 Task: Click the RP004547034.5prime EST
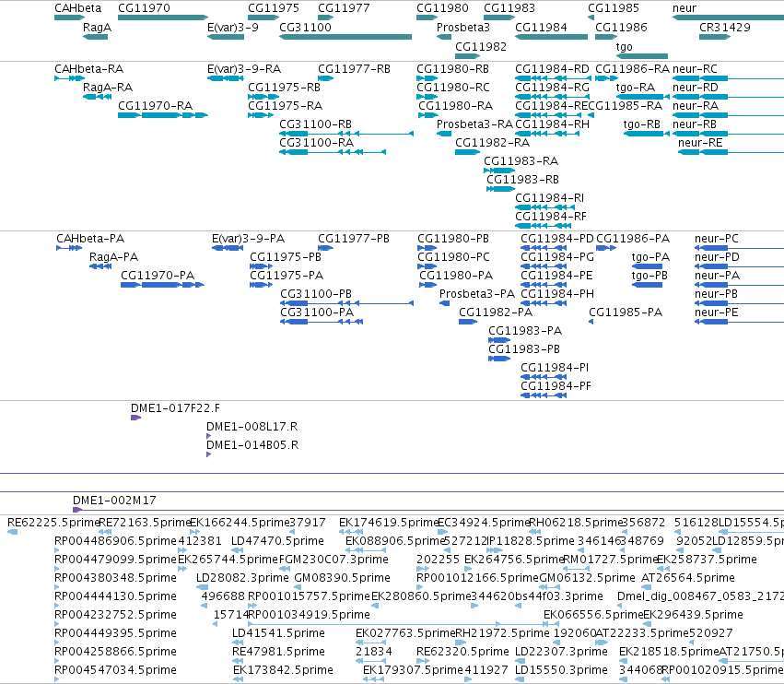coord(56,679)
